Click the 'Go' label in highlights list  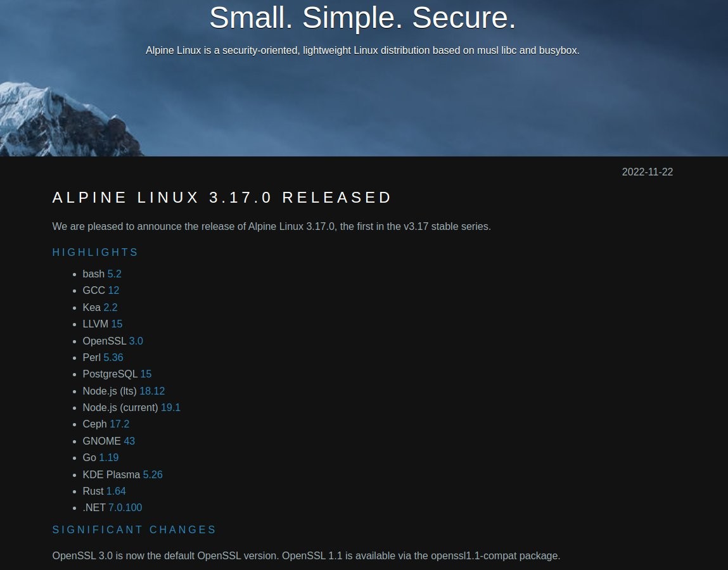[89, 458]
